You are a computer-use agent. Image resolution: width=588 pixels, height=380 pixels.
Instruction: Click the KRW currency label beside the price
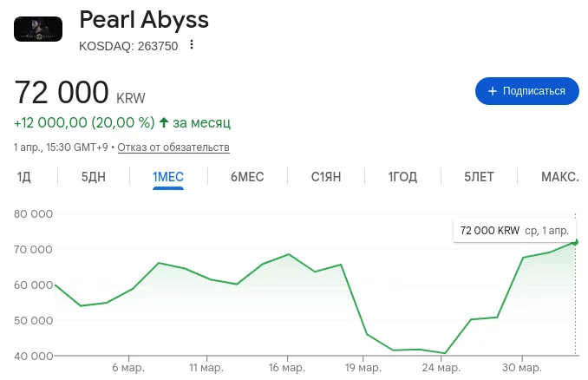131,98
